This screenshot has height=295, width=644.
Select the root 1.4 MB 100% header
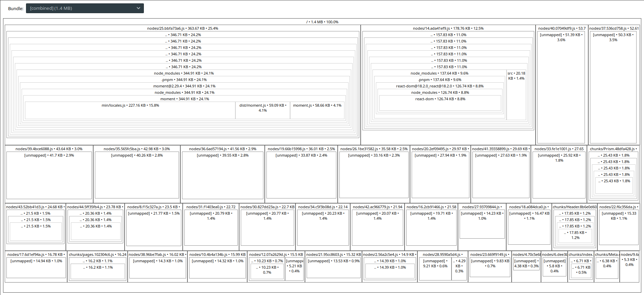pyautogui.click(x=322, y=22)
